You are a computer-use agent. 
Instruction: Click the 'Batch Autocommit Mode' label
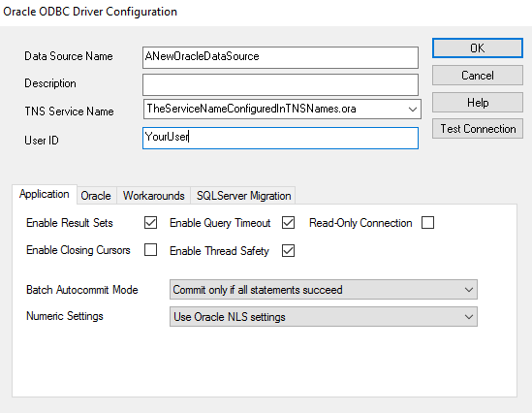click(x=82, y=290)
